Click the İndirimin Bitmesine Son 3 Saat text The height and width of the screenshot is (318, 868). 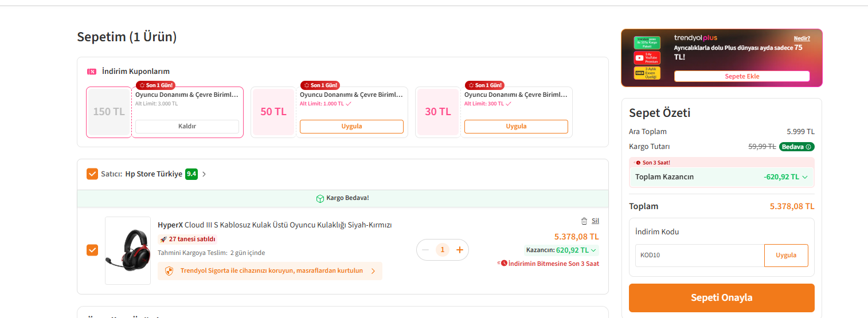point(554,264)
